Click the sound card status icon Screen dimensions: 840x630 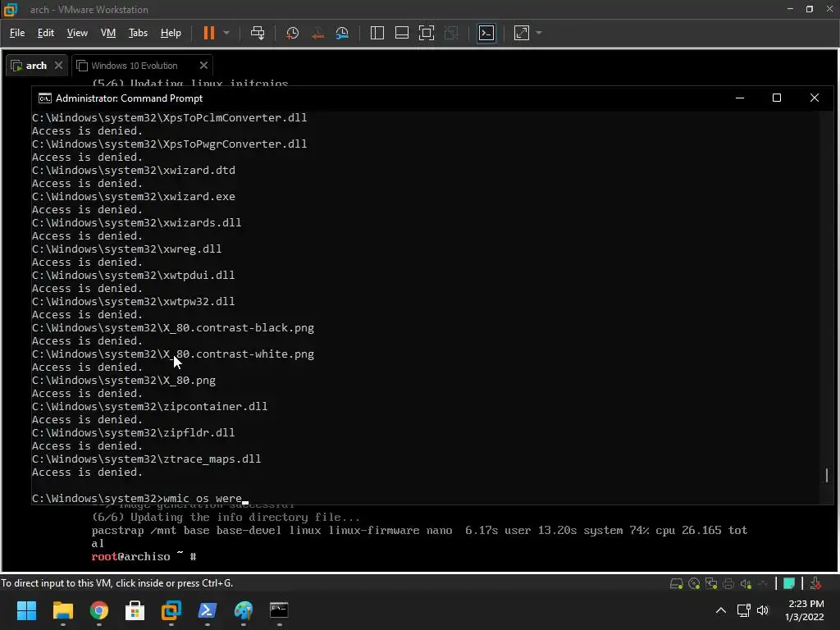click(x=746, y=583)
